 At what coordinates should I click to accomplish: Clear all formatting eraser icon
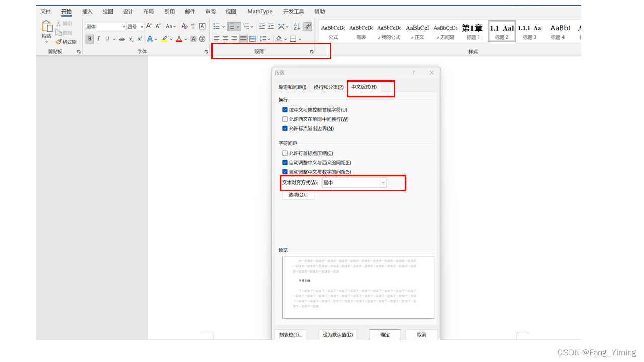click(184, 26)
